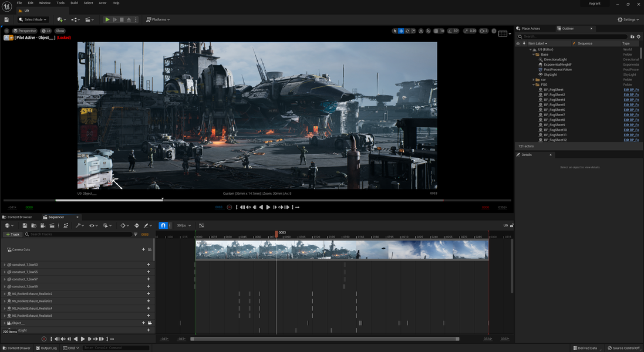Toggle rotation snapping angle icon
This screenshot has height=352, width=644.
click(x=450, y=31)
